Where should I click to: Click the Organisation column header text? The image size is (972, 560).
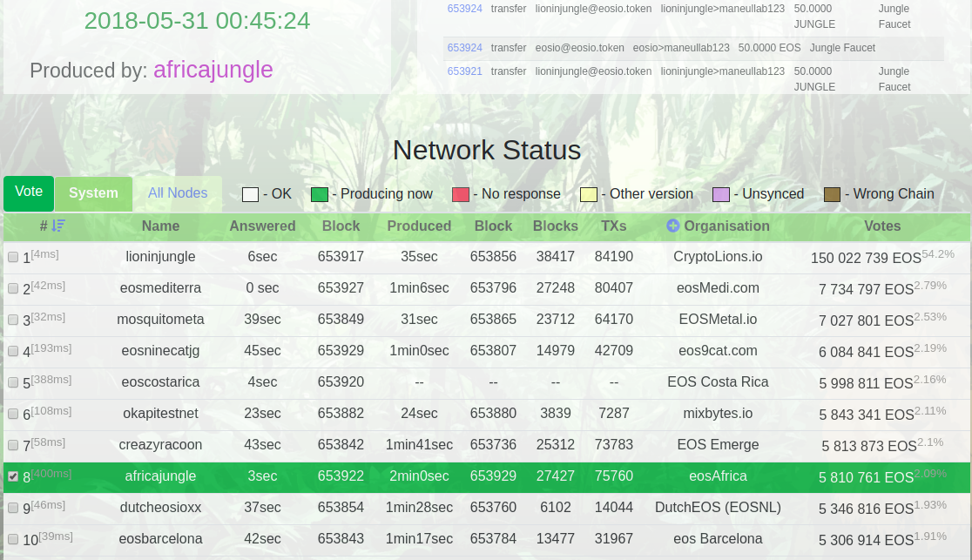(x=726, y=226)
